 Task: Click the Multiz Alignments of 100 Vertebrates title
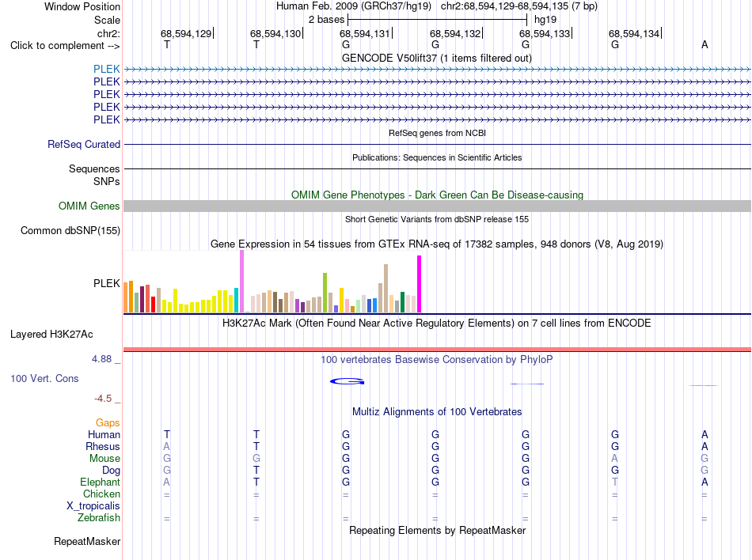pyautogui.click(x=437, y=412)
